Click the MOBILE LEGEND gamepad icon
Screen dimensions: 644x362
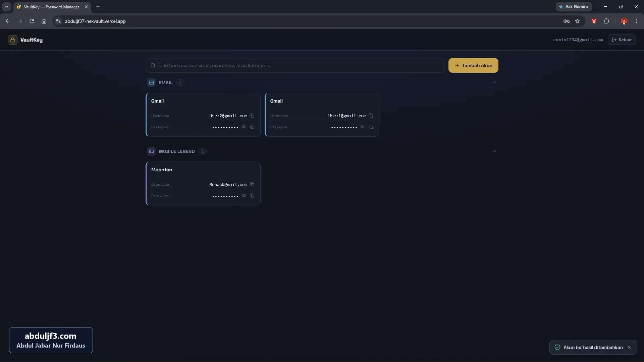(151, 151)
